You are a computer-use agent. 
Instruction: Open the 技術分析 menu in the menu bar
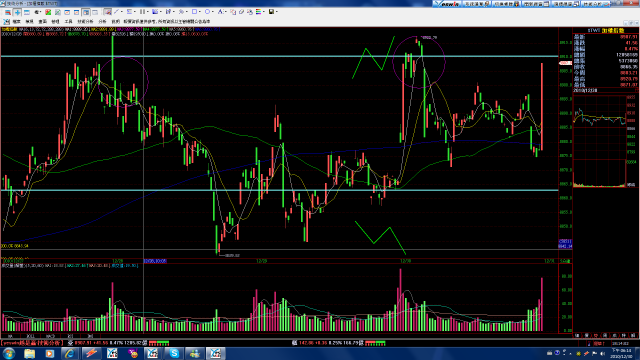tap(85, 21)
